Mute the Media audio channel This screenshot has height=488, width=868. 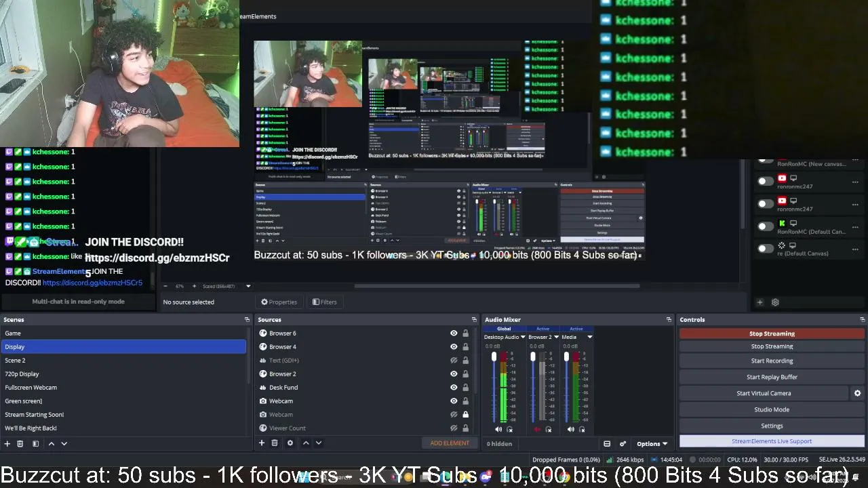pos(570,429)
